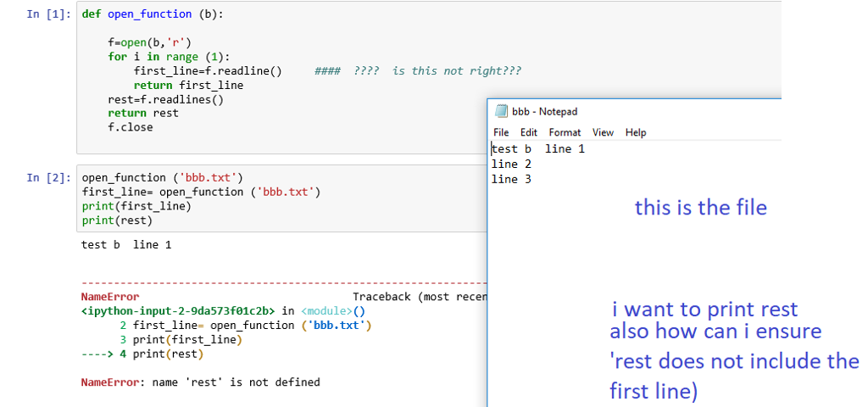Click the '----> 4 print(rest)' traceback line
The height and width of the screenshot is (407, 868).
pyautogui.click(x=142, y=354)
